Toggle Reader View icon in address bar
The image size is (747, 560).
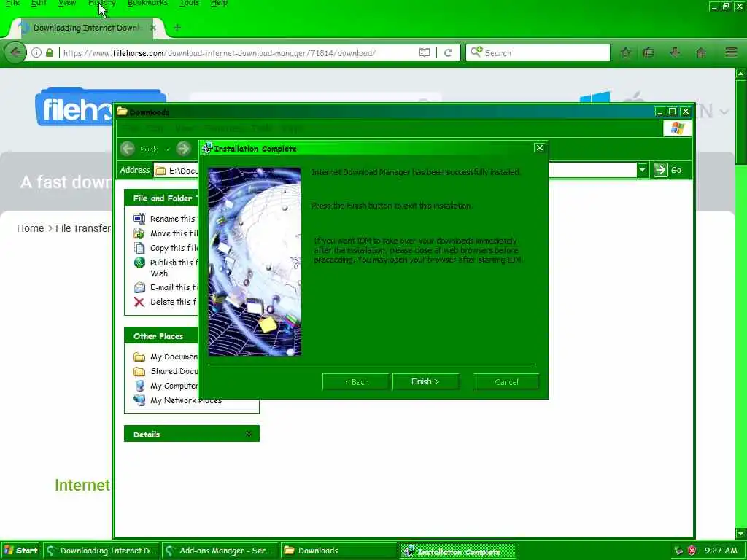pos(424,52)
